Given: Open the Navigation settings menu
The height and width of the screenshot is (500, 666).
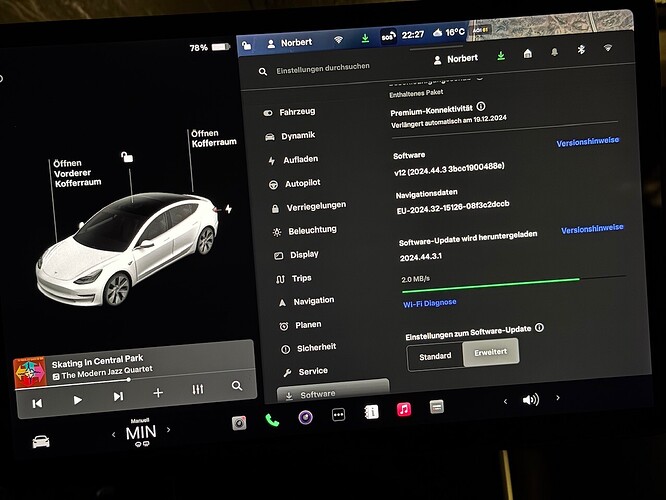Looking at the screenshot, I should 306,301.
